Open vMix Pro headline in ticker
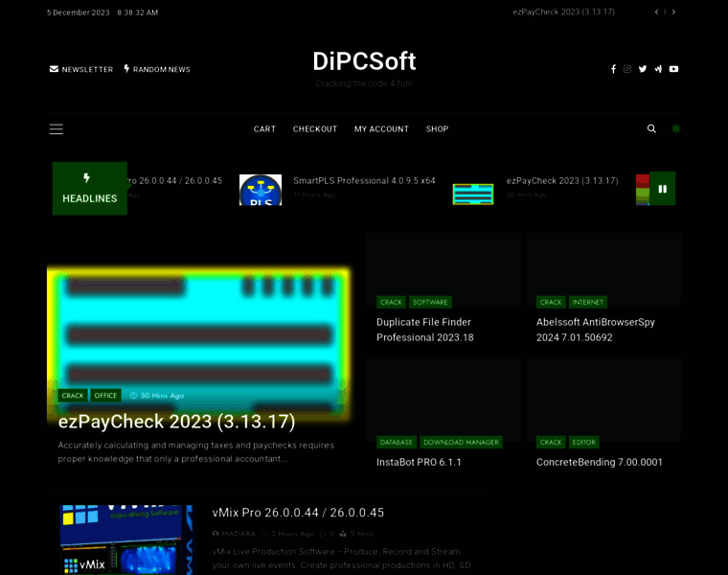Image resolution: width=728 pixels, height=575 pixels. coord(174,181)
